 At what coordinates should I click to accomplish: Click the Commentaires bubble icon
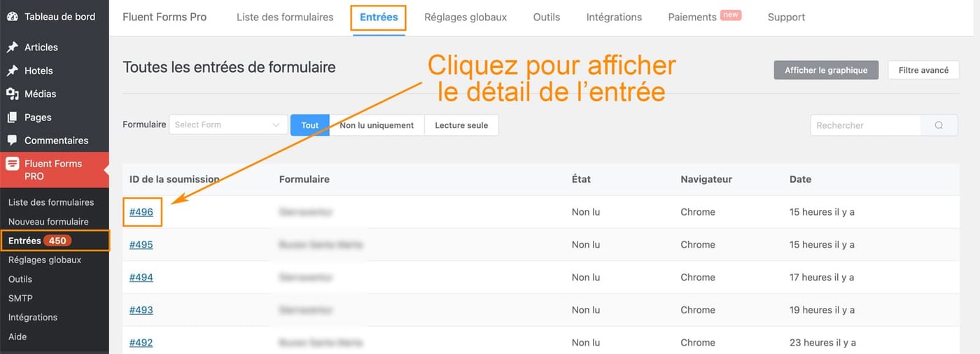coord(12,141)
